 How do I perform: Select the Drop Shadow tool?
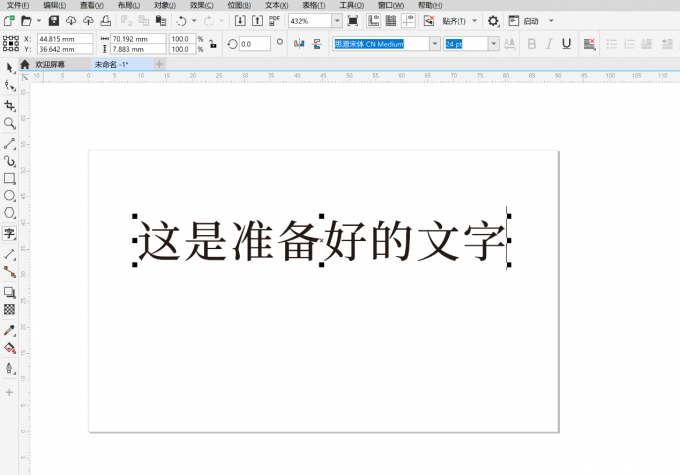(x=10, y=292)
